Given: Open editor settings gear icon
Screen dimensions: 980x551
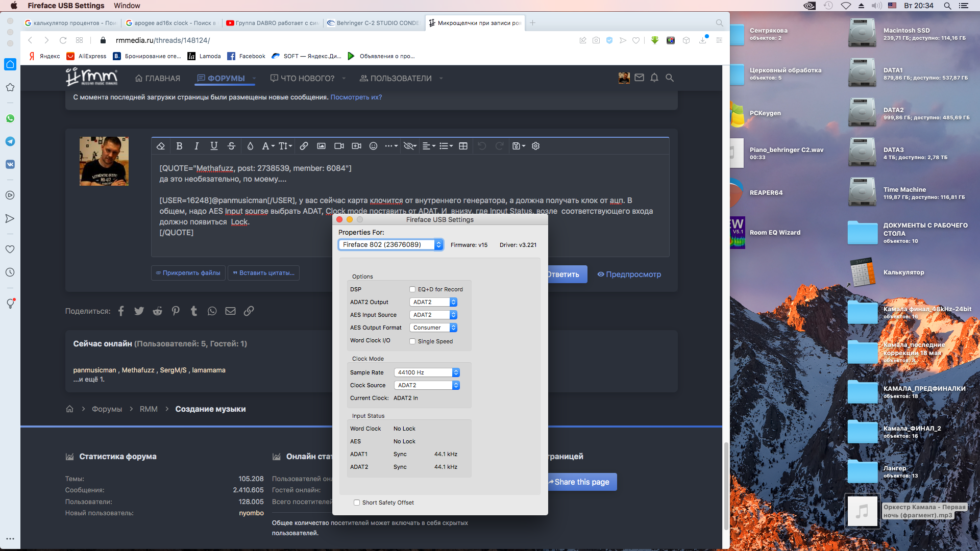Looking at the screenshot, I should click(535, 146).
